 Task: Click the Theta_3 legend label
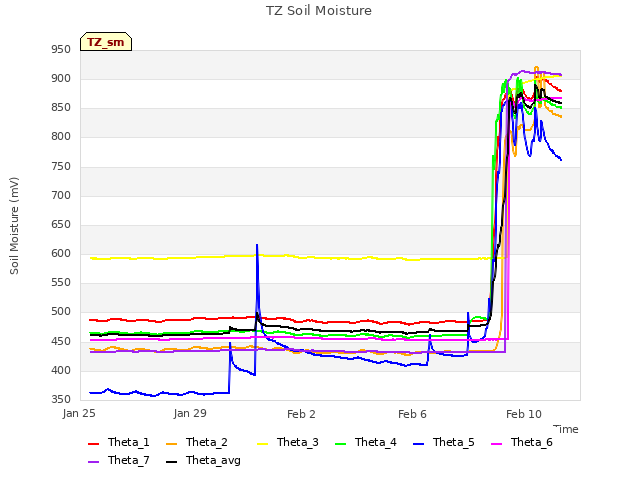298,442
